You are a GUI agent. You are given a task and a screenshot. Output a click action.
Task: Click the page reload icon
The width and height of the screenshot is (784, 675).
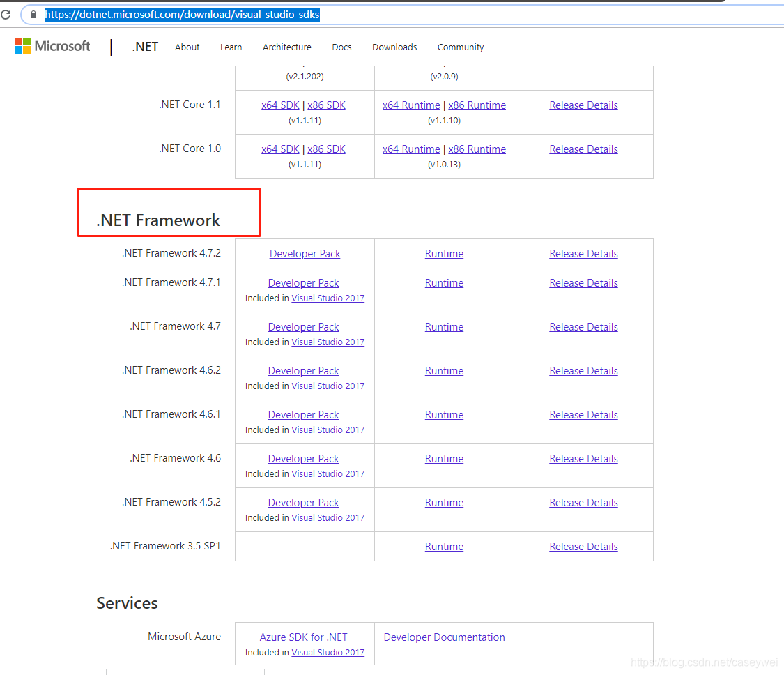6,14
